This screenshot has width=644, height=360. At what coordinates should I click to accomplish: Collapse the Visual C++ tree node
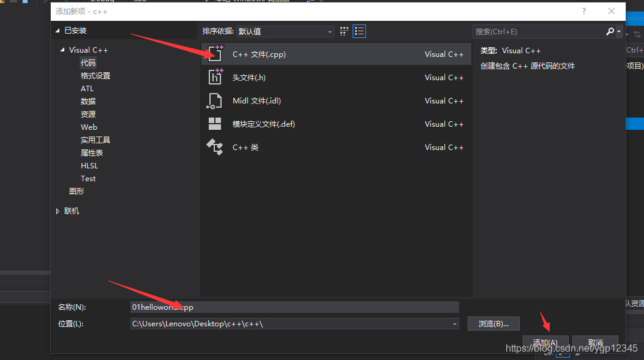(x=62, y=50)
